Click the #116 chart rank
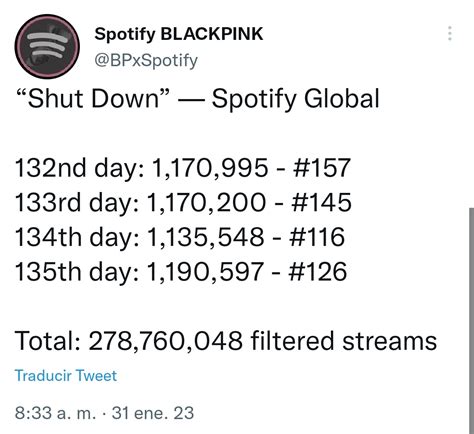 [x=317, y=237]
